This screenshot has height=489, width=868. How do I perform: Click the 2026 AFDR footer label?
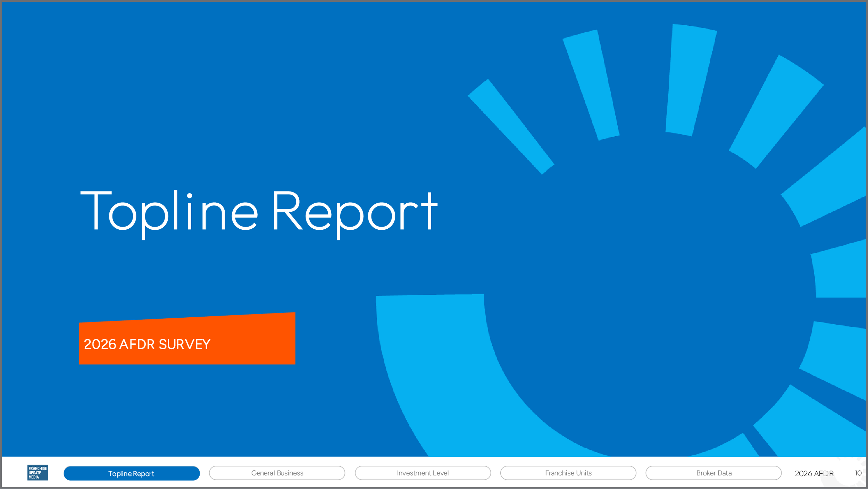814,473
